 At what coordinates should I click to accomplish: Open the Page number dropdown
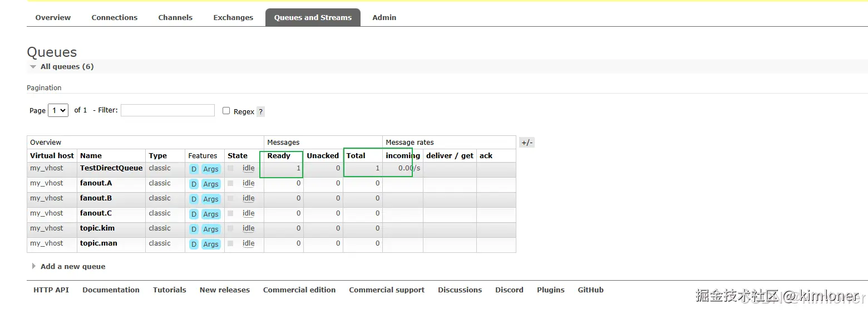58,110
